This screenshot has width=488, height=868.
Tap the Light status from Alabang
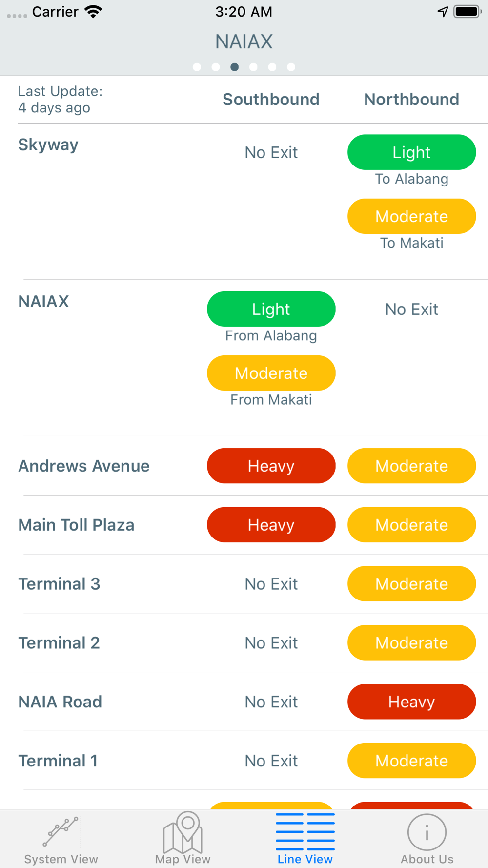(271, 309)
